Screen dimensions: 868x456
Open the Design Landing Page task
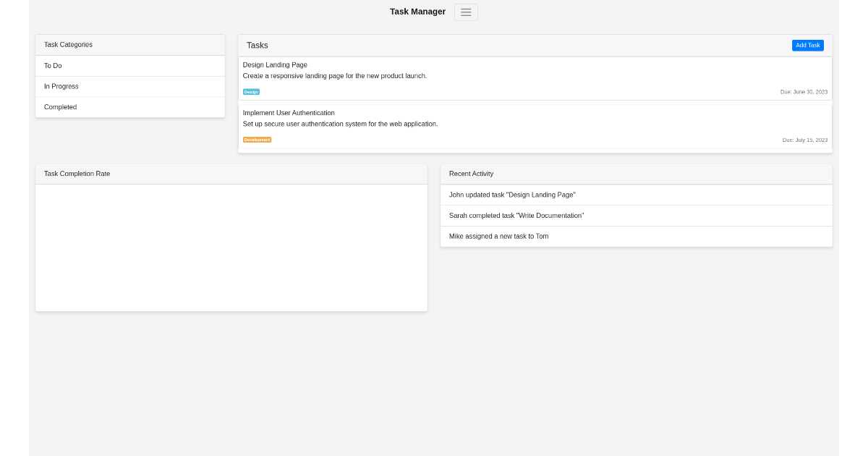pyautogui.click(x=275, y=64)
